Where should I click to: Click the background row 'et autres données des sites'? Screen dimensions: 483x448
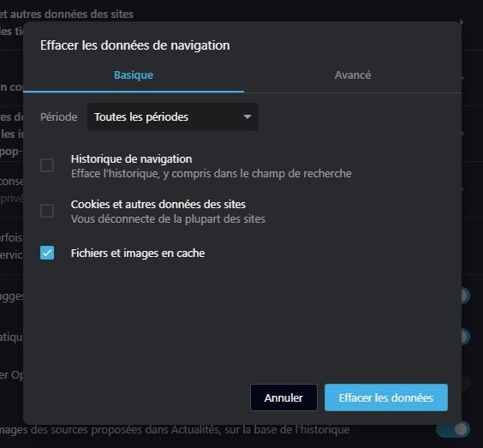click(67, 15)
